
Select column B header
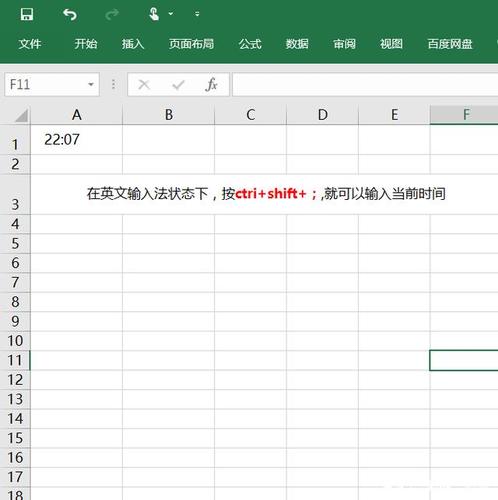(169, 115)
